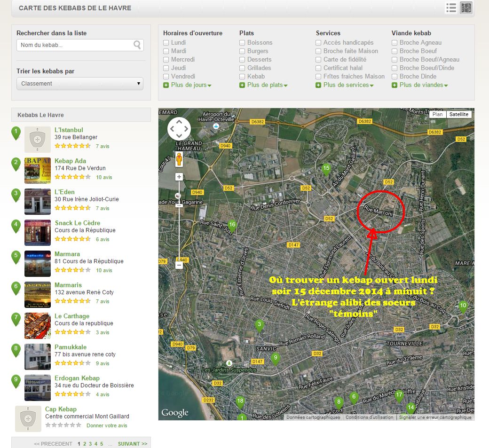Click the map zoom slider track

179,221
